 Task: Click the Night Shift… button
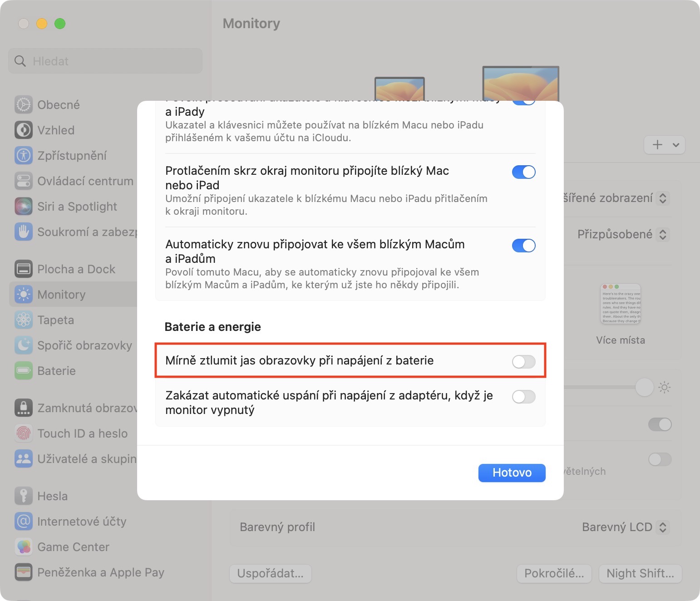coord(640,573)
